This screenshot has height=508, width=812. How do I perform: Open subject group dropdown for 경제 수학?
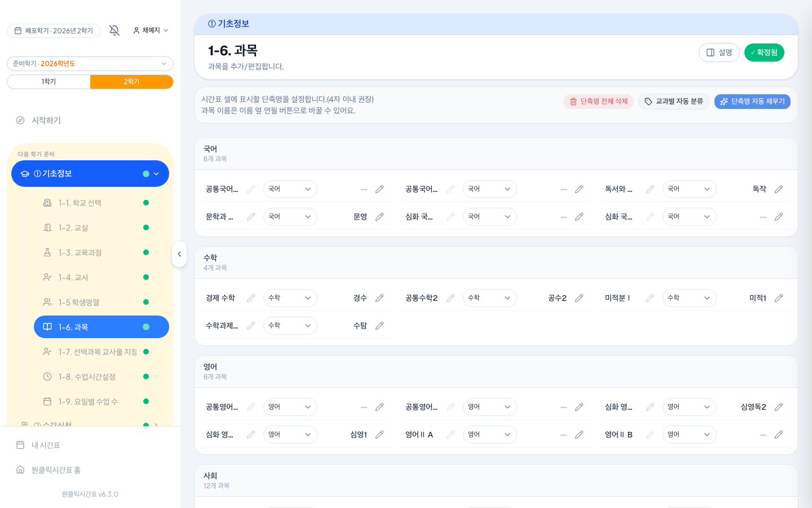point(290,298)
